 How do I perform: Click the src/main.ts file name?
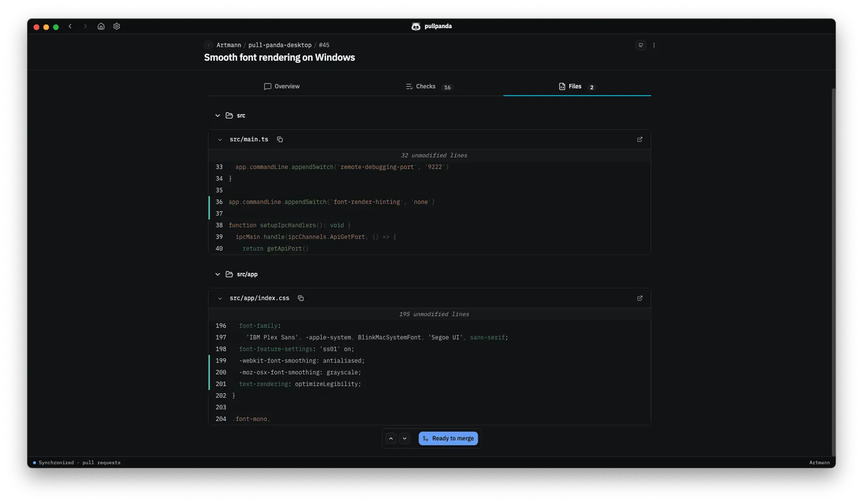click(x=249, y=139)
